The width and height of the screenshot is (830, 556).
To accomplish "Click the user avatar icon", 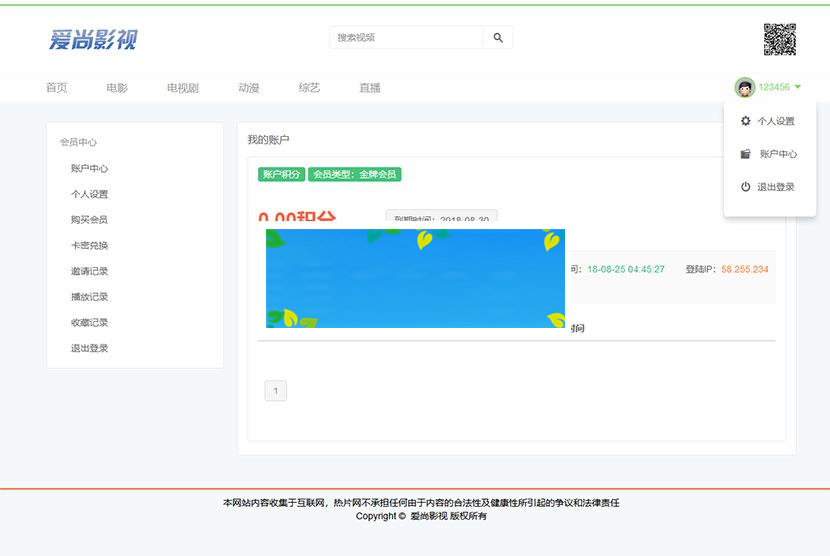I will 745,88.
